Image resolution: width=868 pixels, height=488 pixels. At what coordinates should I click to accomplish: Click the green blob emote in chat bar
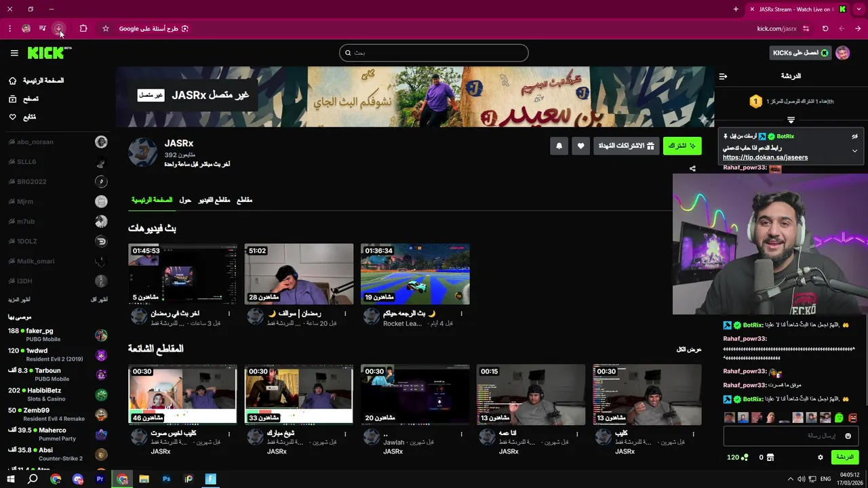(x=839, y=418)
